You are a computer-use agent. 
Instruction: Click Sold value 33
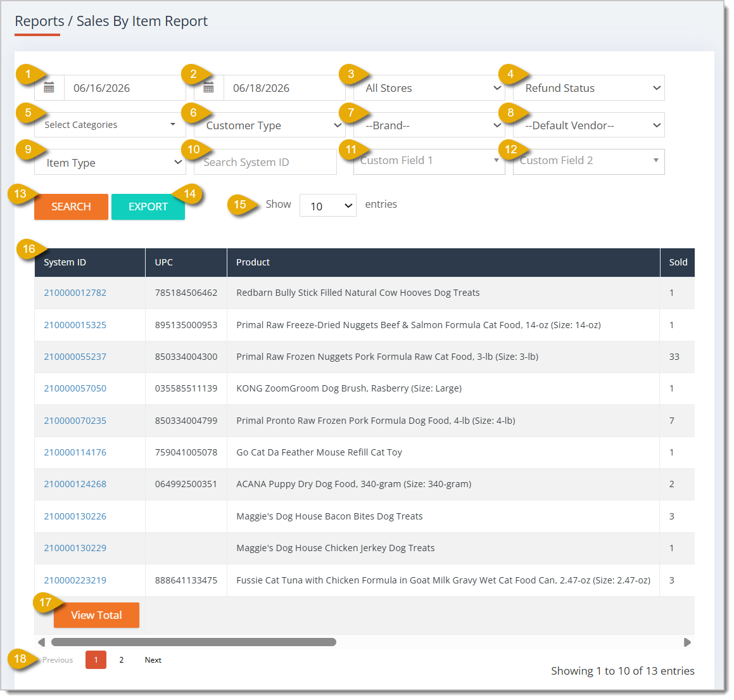coord(674,357)
